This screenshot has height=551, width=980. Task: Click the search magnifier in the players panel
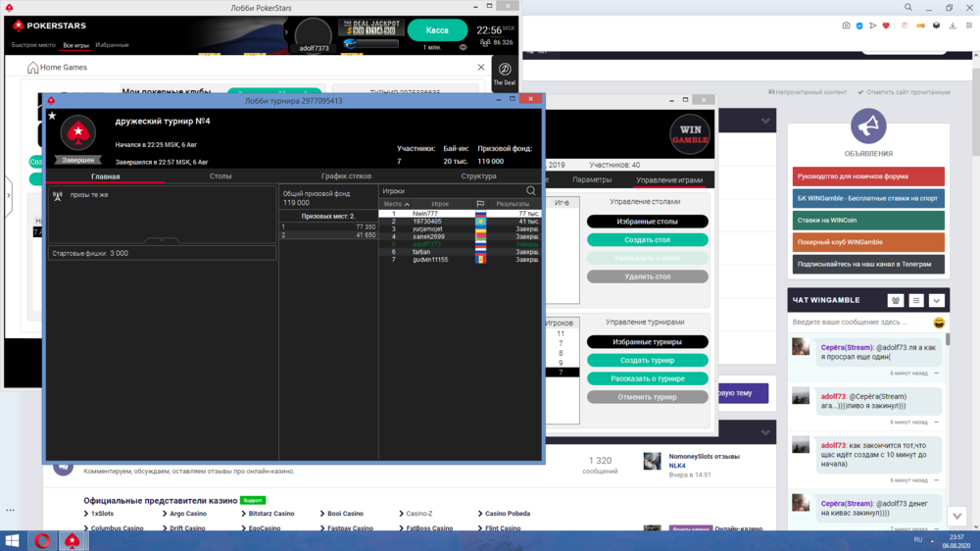pos(531,191)
